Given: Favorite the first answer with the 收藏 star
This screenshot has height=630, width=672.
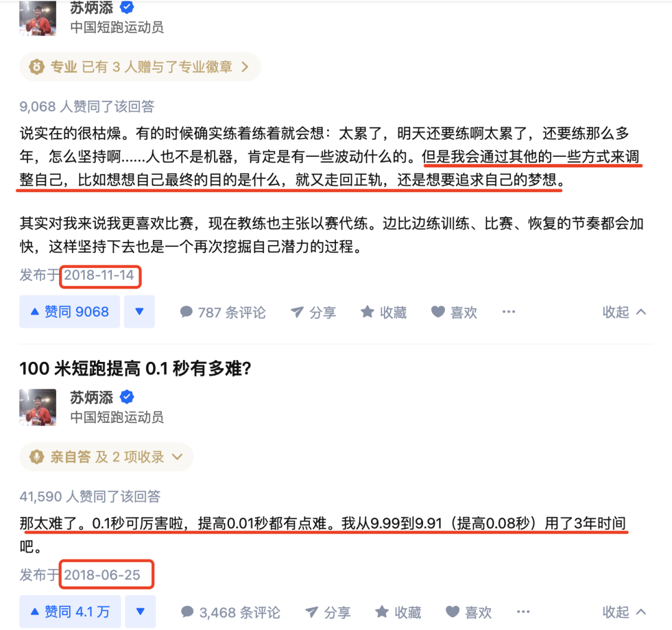Looking at the screenshot, I should click(x=383, y=312).
